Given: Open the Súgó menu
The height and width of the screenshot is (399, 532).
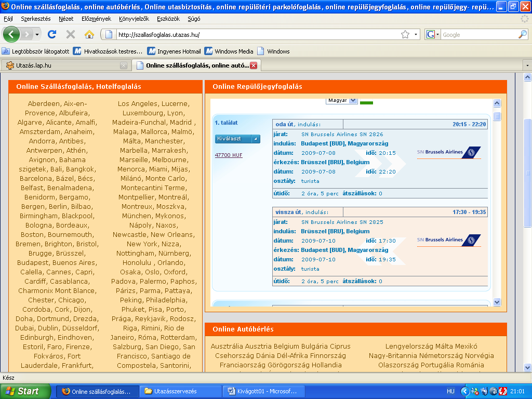Looking at the screenshot, I should click(x=194, y=19).
